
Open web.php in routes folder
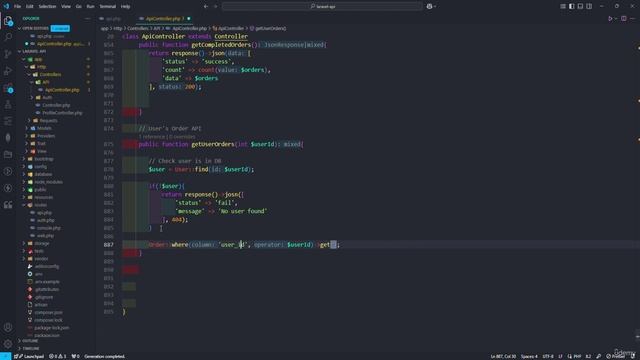point(45,236)
